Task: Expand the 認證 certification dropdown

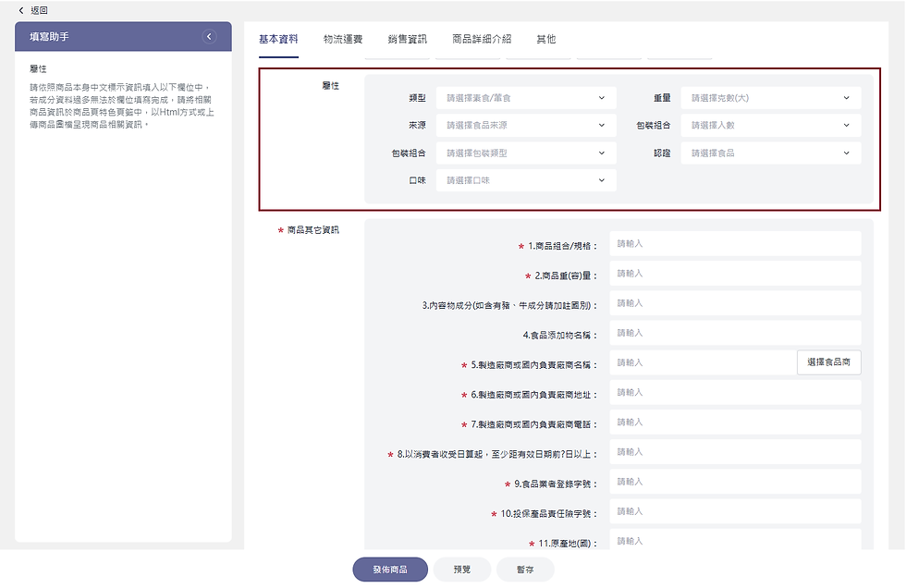Action: [x=771, y=153]
